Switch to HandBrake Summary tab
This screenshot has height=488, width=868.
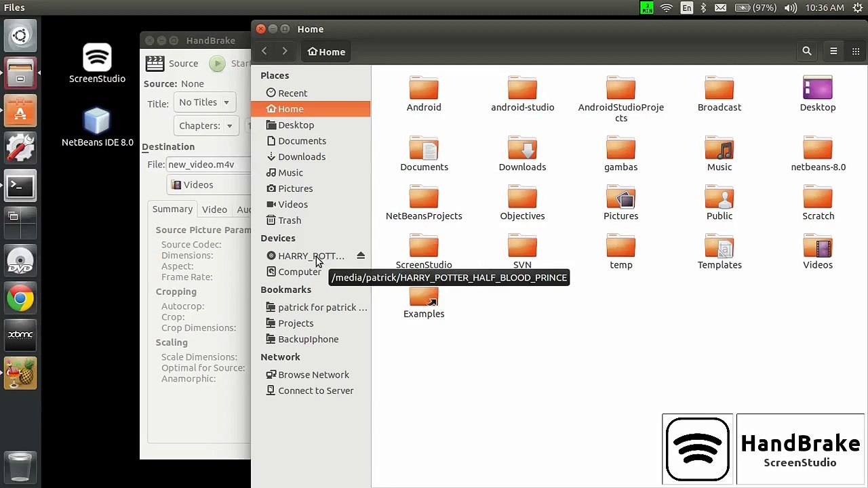(x=172, y=209)
